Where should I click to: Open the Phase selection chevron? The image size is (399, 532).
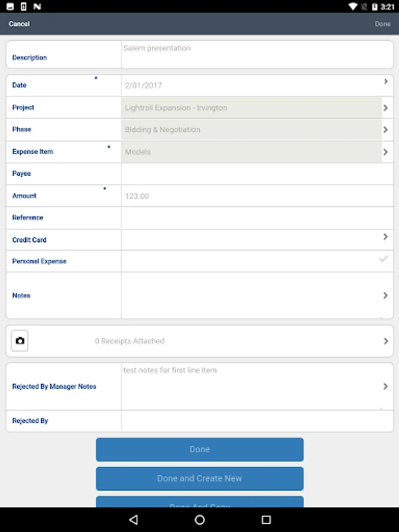coord(385,130)
